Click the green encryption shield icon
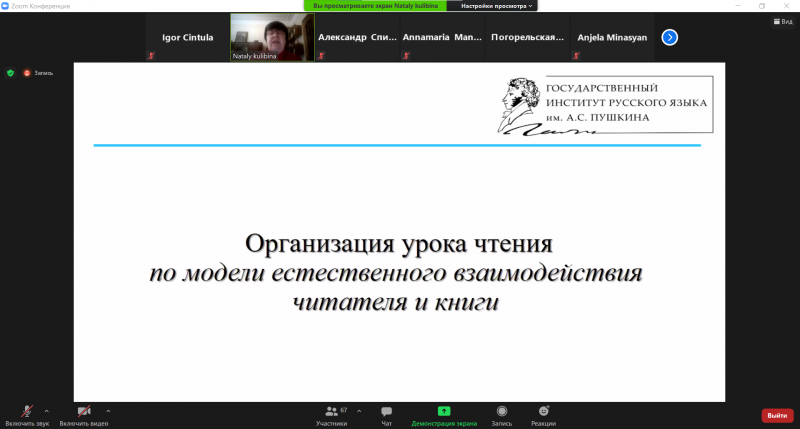The width and height of the screenshot is (800, 429). coord(10,73)
